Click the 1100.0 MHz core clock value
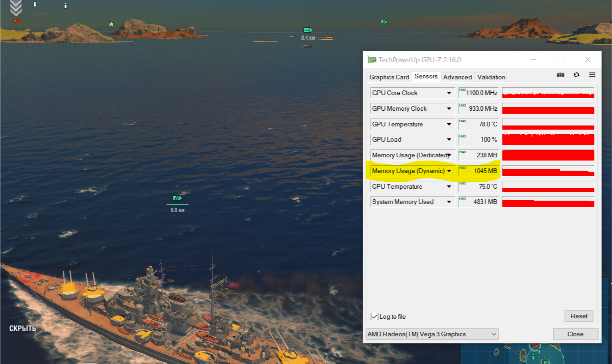The image size is (612, 364). point(482,93)
